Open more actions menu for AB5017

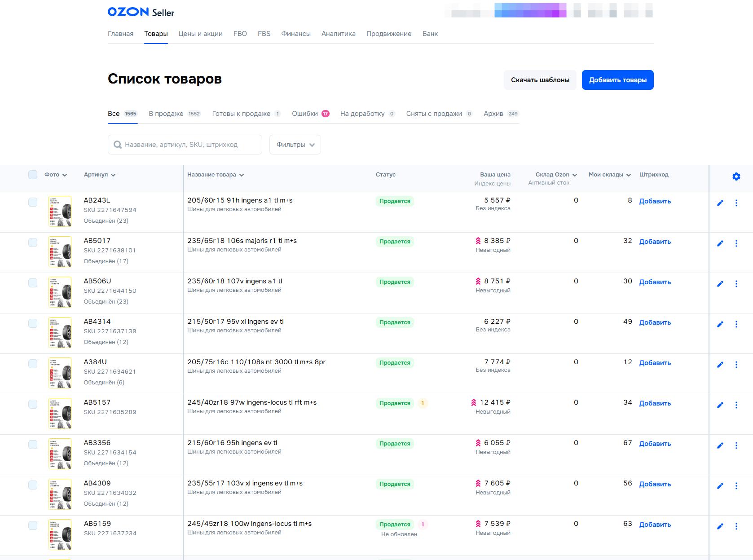point(736,243)
